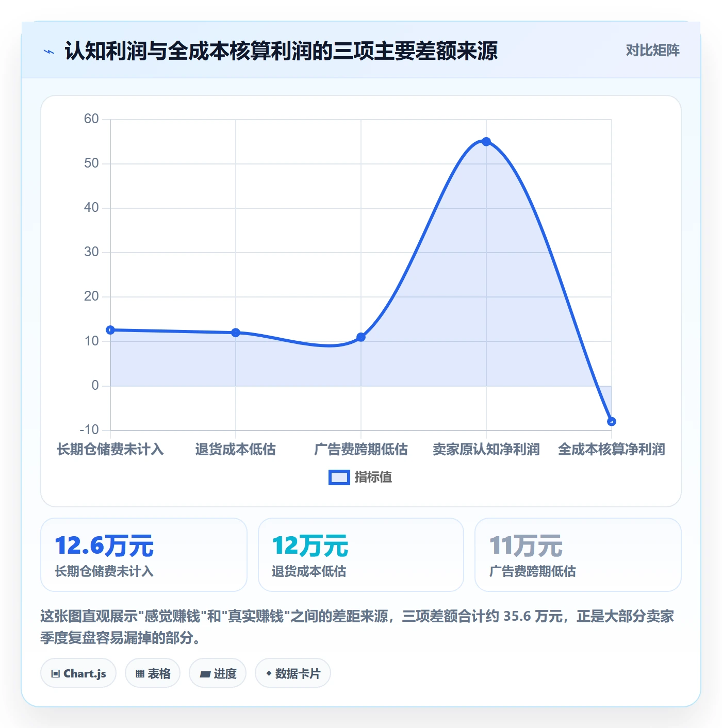Click the 表格 tag chip

click(153, 673)
